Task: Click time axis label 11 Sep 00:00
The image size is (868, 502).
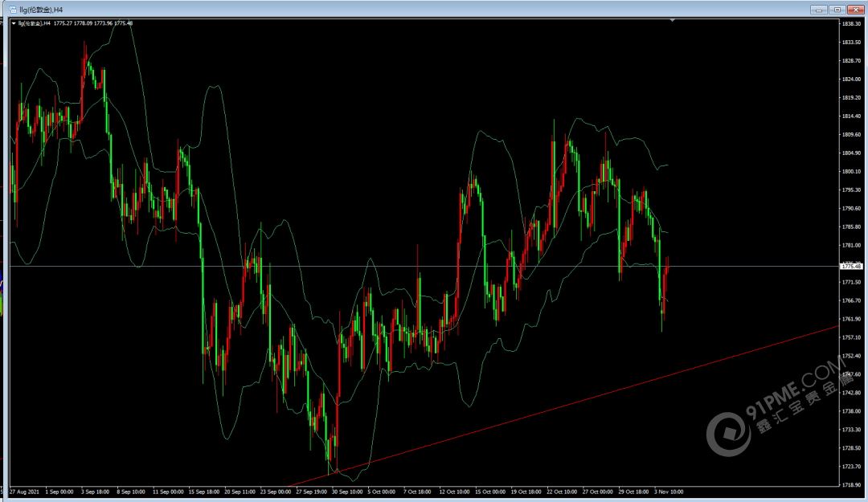Action: [x=168, y=492]
